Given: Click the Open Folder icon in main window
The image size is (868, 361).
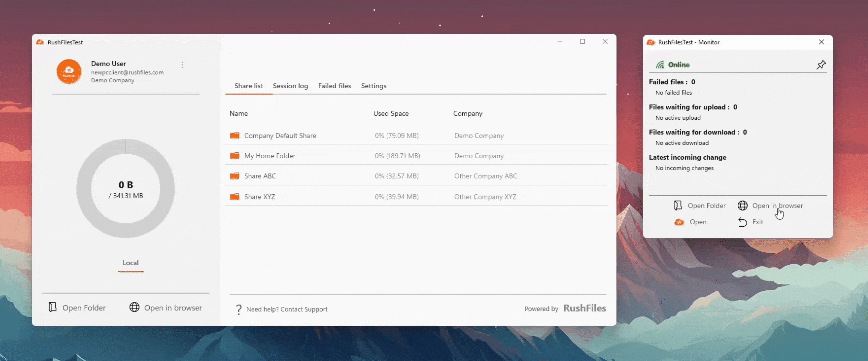Looking at the screenshot, I should coord(52,307).
